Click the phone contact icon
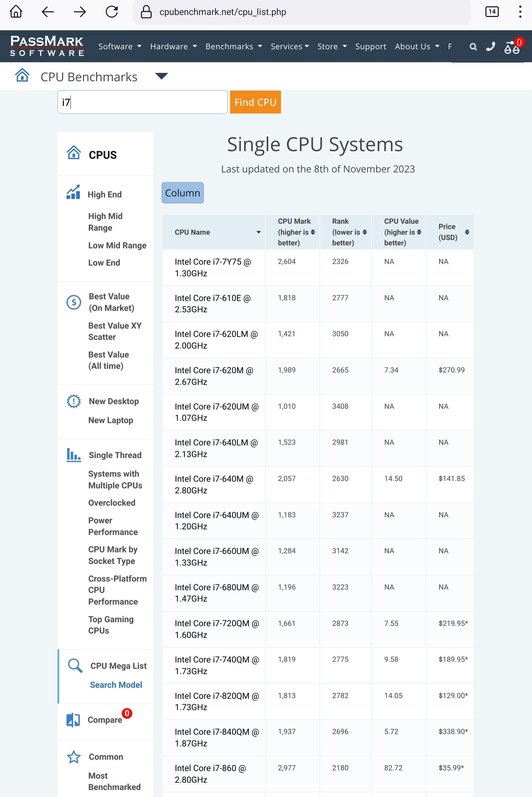Screen dimensions: 532x797 [x=491, y=46]
